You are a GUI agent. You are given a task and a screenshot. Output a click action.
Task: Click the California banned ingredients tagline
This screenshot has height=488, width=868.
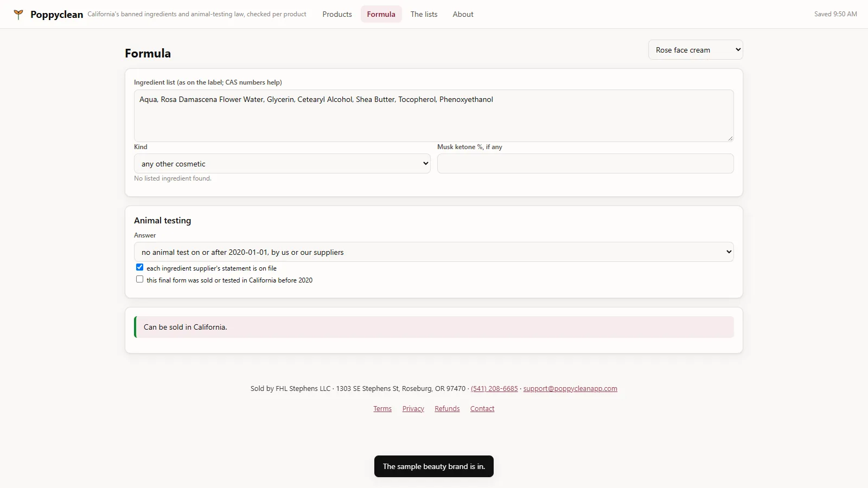(197, 14)
